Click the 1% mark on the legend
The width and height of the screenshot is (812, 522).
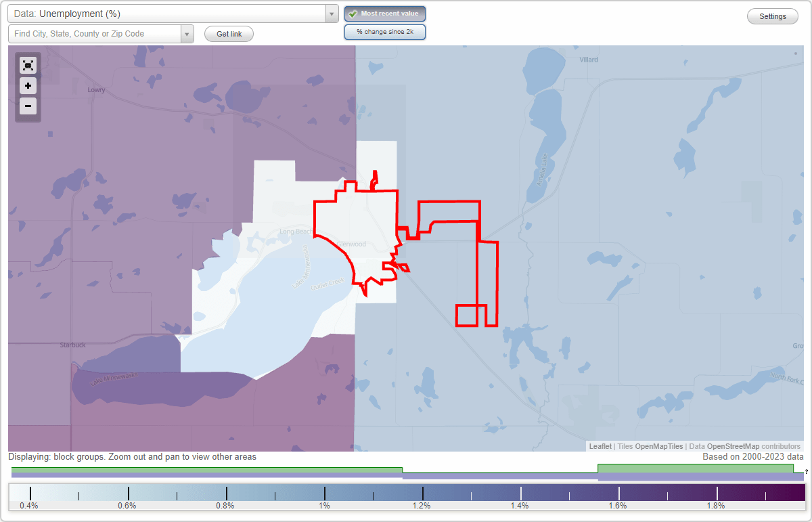[x=325, y=505]
